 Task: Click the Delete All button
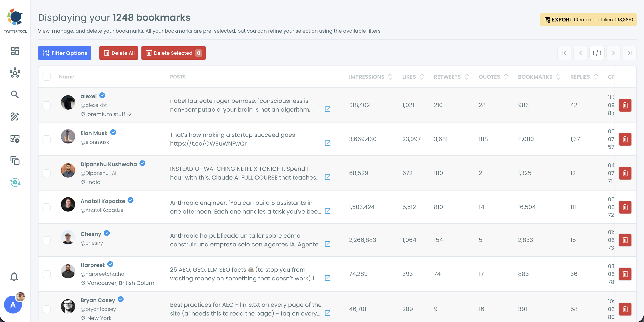(x=119, y=53)
